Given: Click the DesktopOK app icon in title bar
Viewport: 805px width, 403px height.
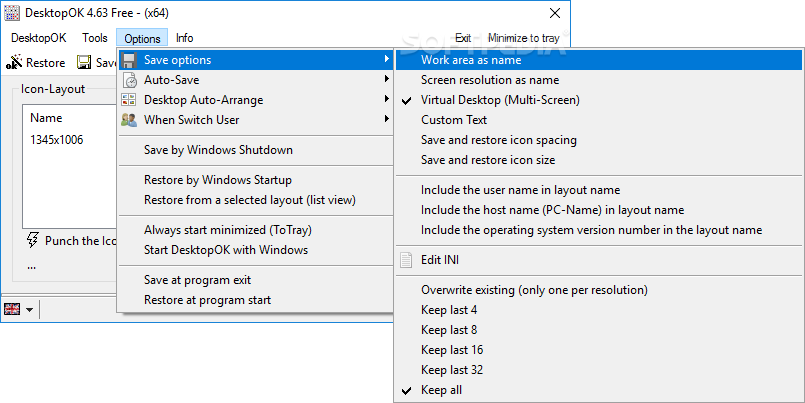Looking at the screenshot, I should tap(12, 13).
